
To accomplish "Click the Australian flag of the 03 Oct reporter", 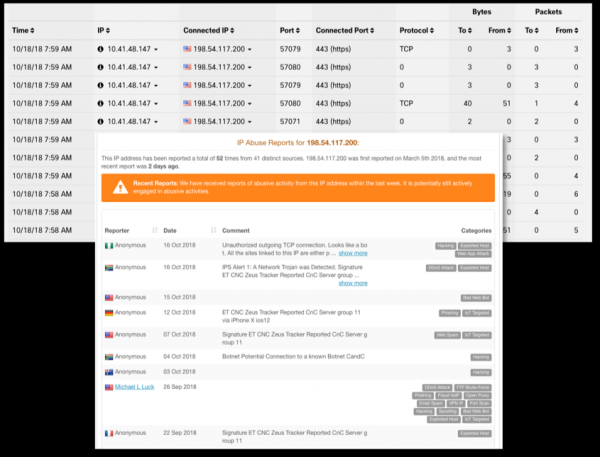I will pos(109,370).
